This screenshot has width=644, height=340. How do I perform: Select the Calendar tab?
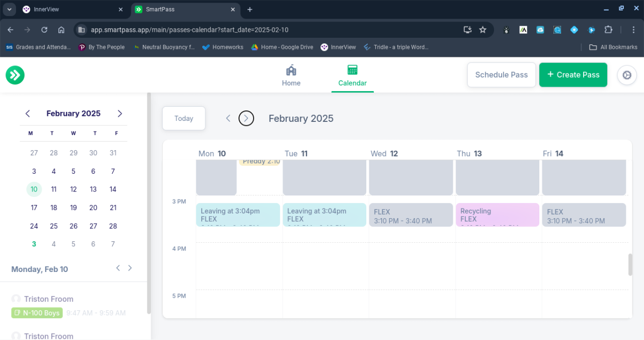[x=352, y=76]
